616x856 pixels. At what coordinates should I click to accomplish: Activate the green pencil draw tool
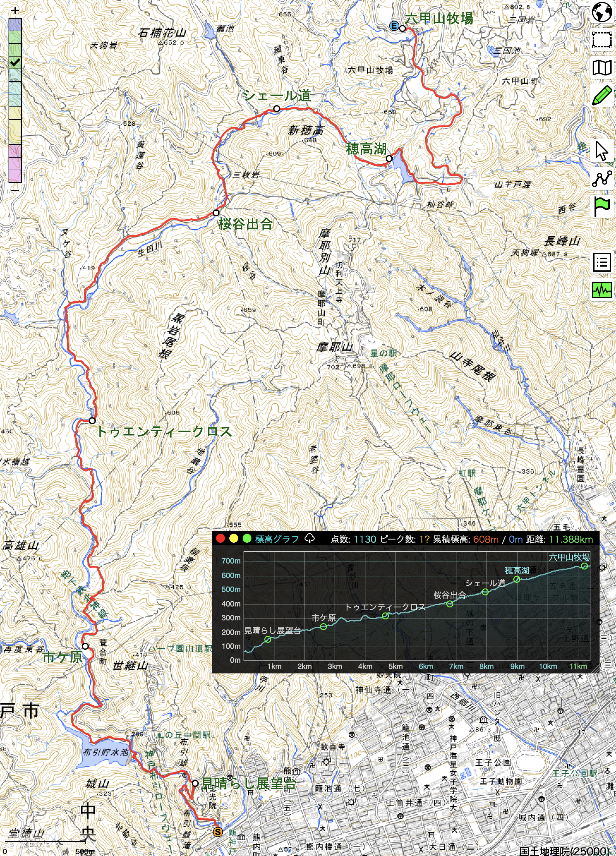pos(602,95)
